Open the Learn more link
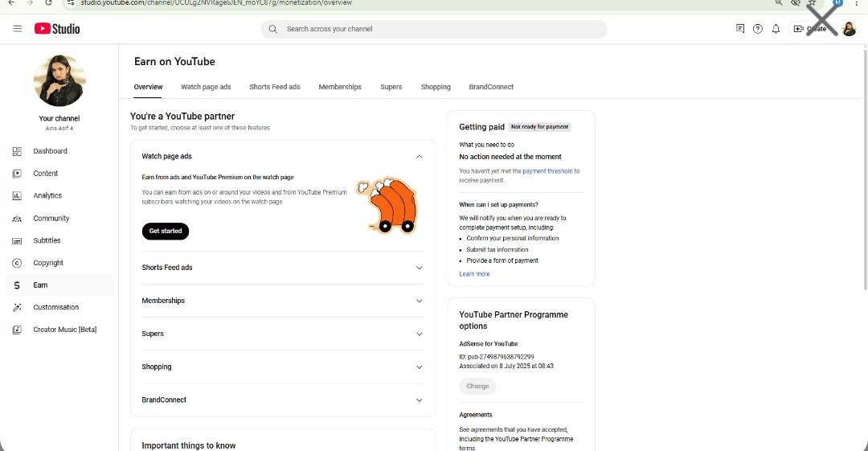This screenshot has height=451, width=868. [x=474, y=273]
